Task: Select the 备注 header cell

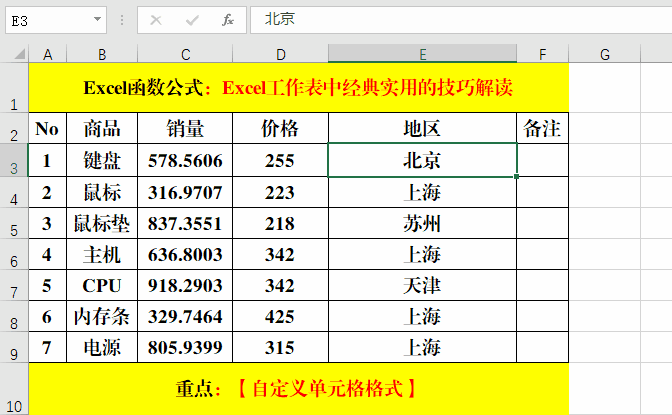Action: click(x=543, y=128)
